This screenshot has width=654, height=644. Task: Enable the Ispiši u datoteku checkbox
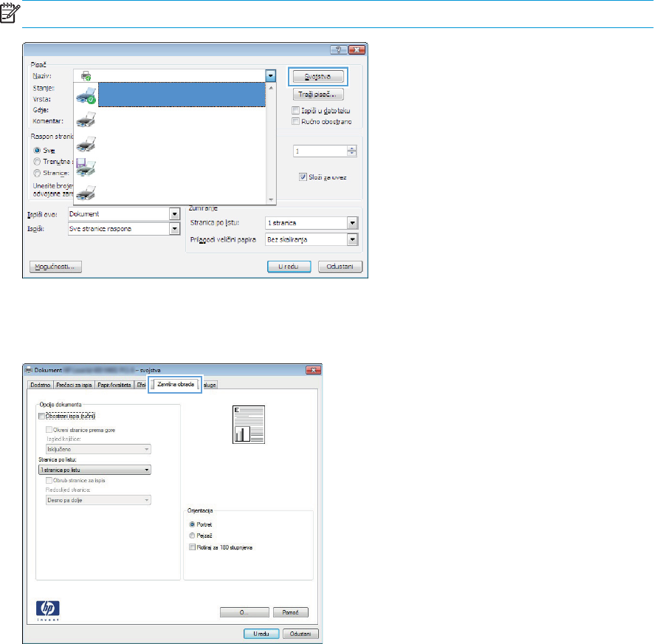point(296,111)
